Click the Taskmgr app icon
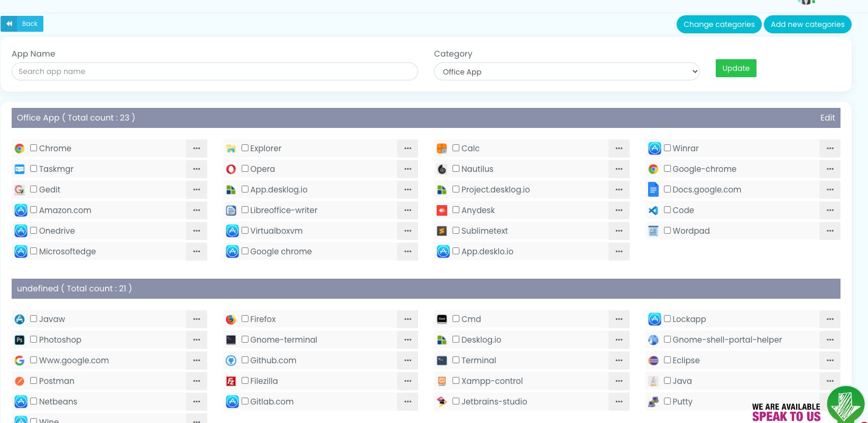The image size is (868, 423). point(20,169)
